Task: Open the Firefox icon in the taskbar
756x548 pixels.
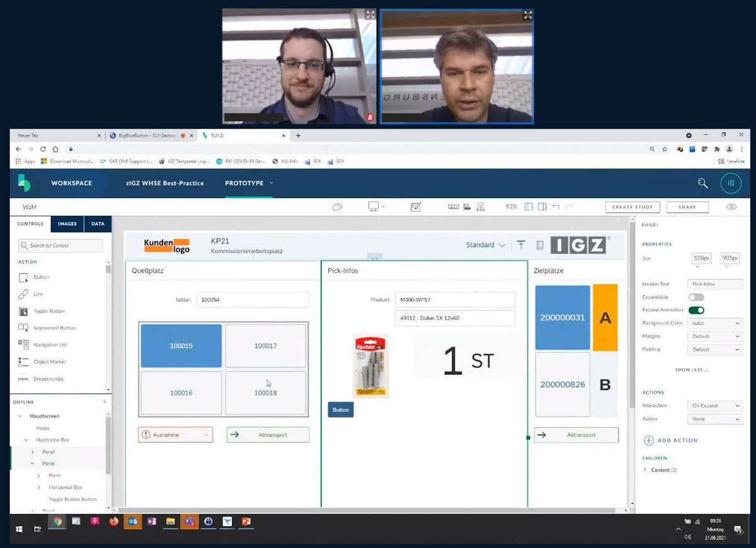Action: point(113,521)
